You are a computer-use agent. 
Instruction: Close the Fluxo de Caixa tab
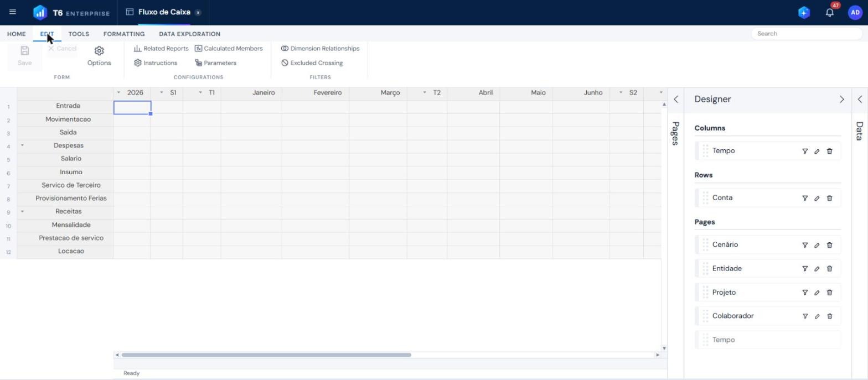point(198,12)
